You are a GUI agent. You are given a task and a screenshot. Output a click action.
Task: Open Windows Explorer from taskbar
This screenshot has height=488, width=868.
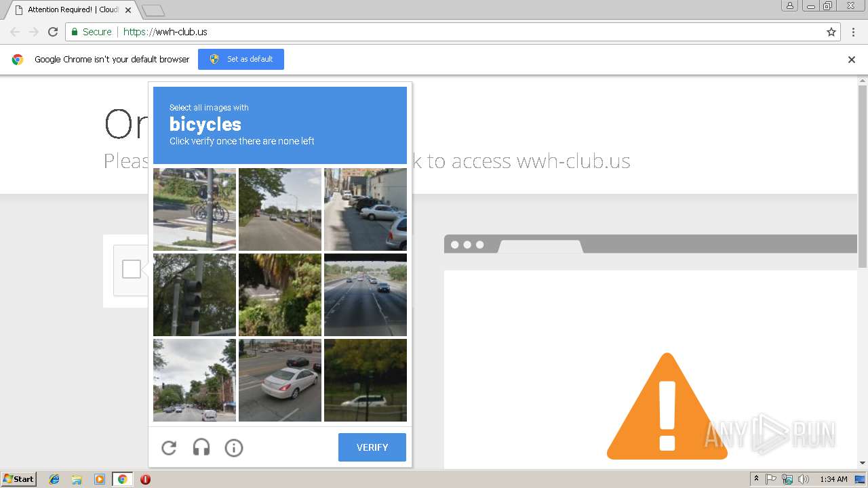point(77,479)
